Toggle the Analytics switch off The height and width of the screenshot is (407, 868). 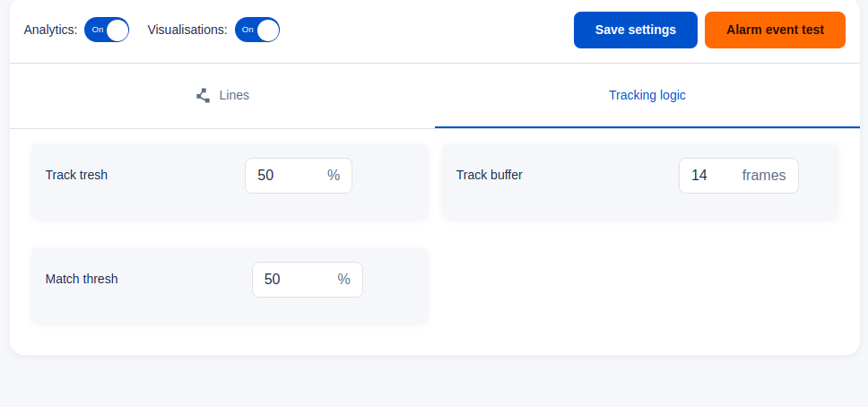(x=107, y=30)
